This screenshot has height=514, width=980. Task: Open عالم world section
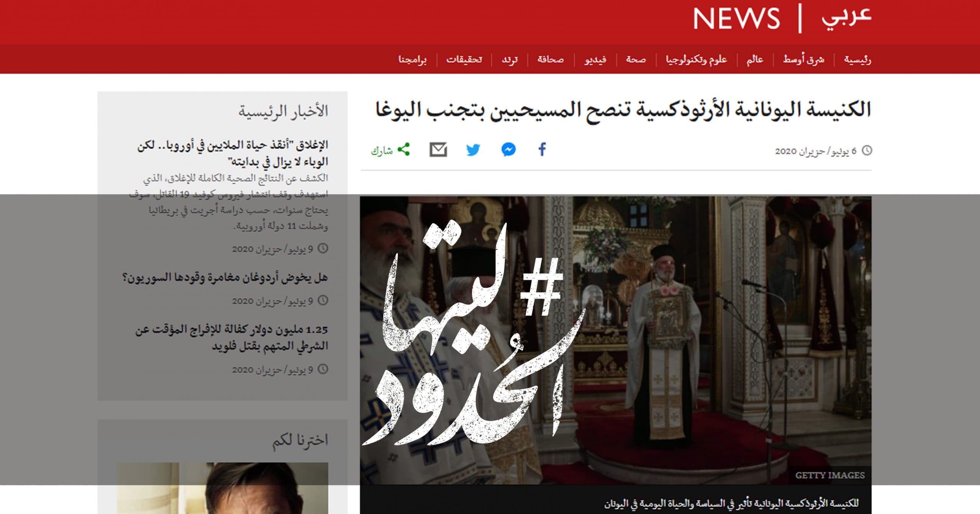[755, 59]
